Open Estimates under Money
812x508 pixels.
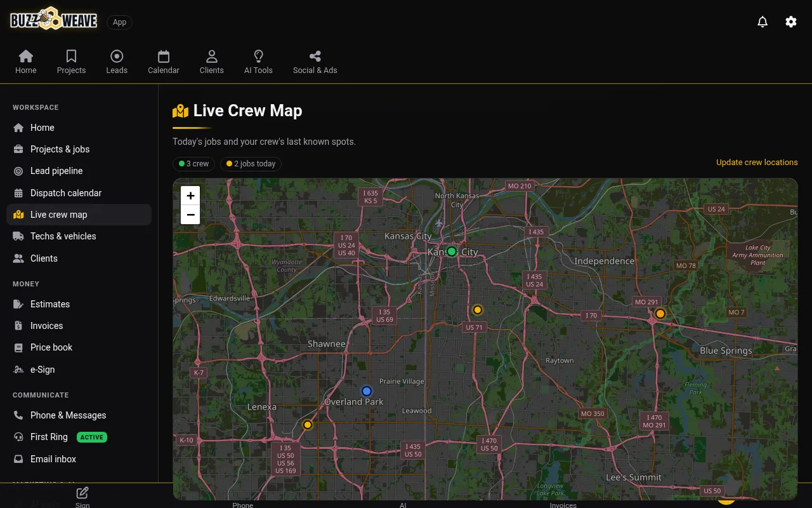79,304
